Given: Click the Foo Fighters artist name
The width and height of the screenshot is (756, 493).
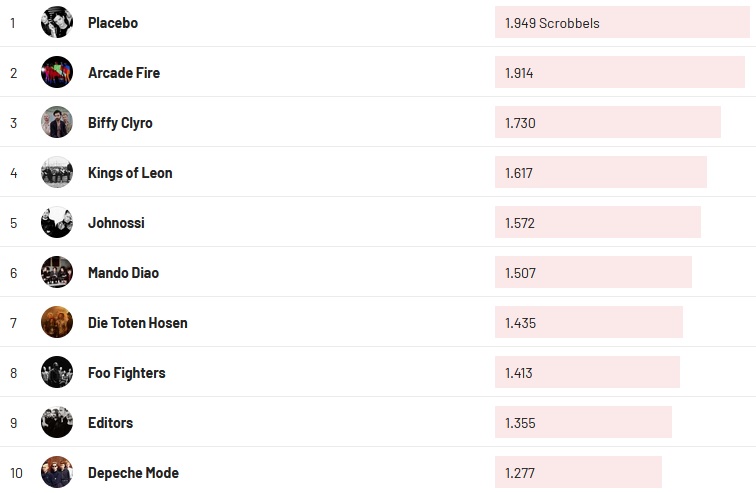Looking at the screenshot, I should click(127, 372).
